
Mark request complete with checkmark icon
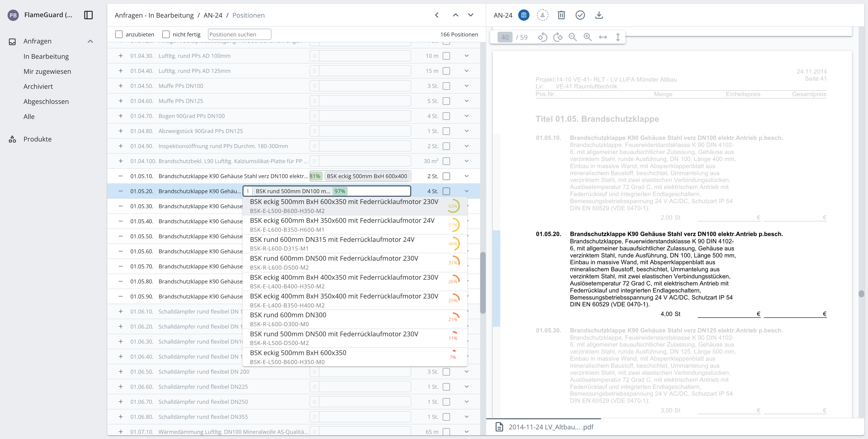580,15
